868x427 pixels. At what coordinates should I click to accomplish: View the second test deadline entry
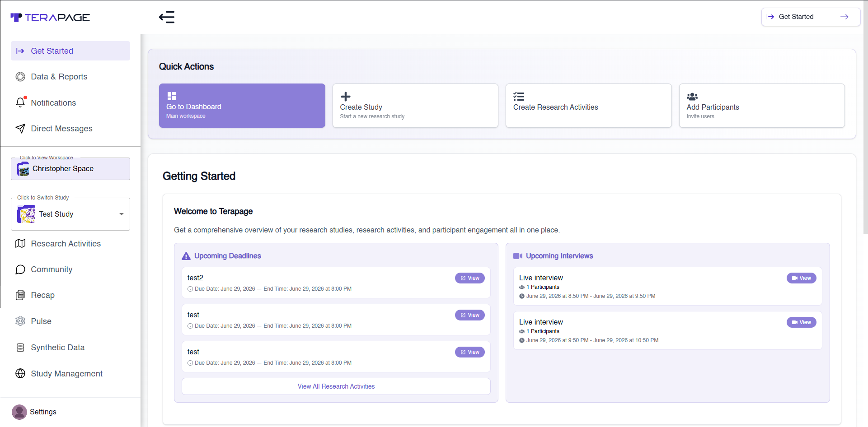[469, 315]
